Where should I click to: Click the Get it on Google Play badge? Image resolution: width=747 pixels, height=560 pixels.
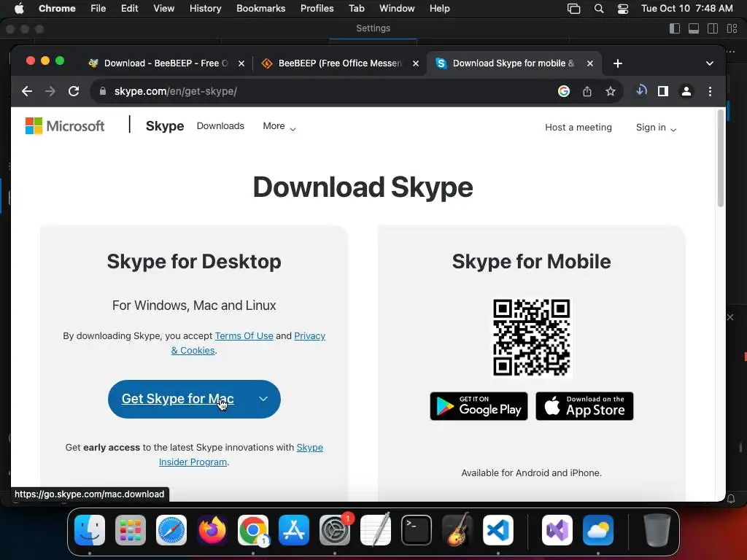pos(479,406)
